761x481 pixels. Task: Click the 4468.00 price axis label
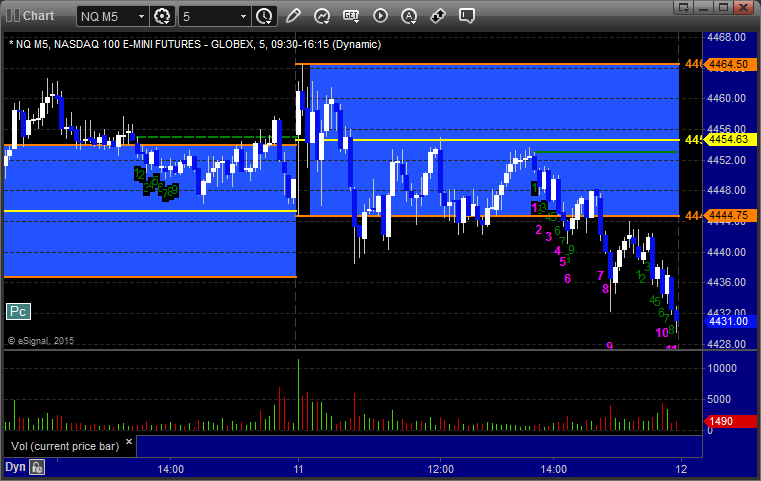click(x=726, y=37)
